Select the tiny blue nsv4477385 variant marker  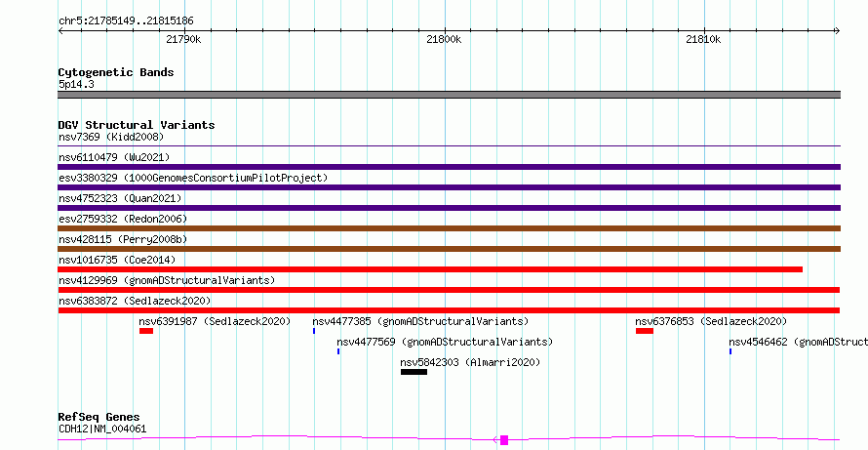tap(314, 331)
